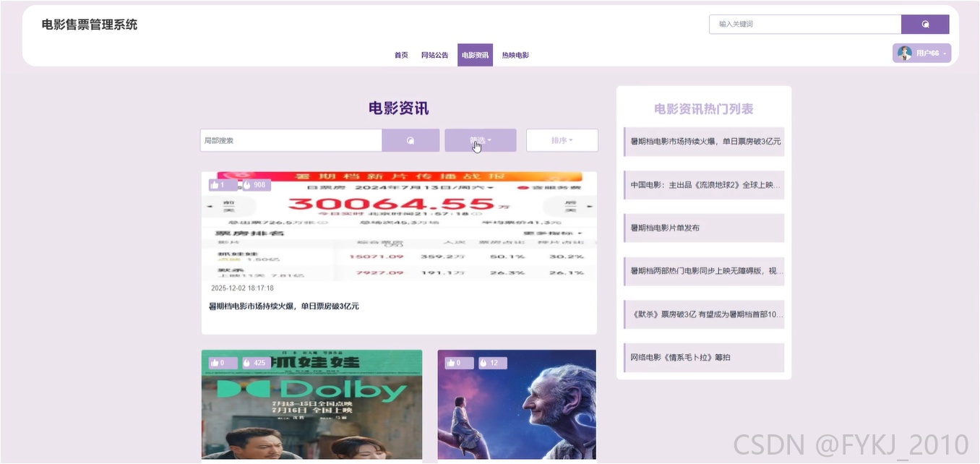Open hot-list item 网络电影《情系毛卜拉》筹拍
Viewport: 980px width, 464px height.
[704, 358]
